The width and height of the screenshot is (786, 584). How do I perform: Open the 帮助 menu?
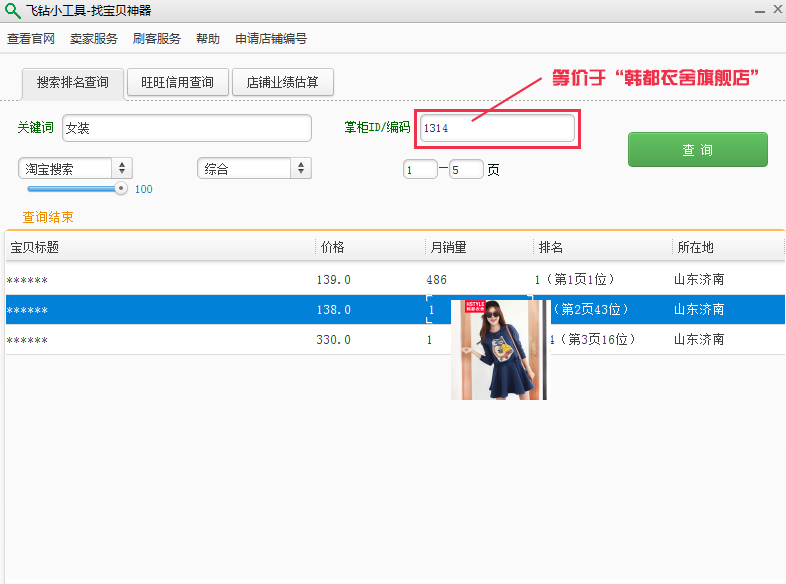click(x=208, y=39)
